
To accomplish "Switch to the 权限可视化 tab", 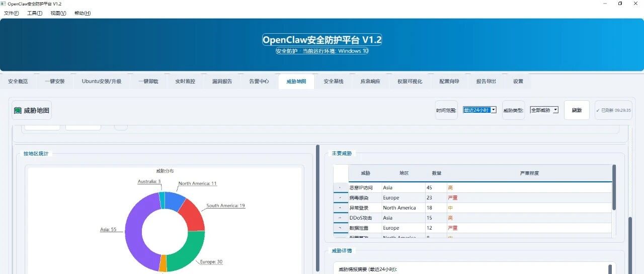I will [x=410, y=81].
